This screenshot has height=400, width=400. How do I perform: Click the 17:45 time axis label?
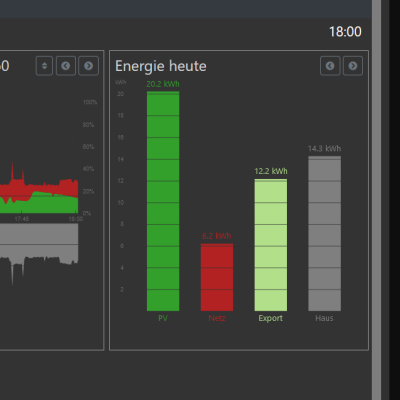(x=22, y=219)
